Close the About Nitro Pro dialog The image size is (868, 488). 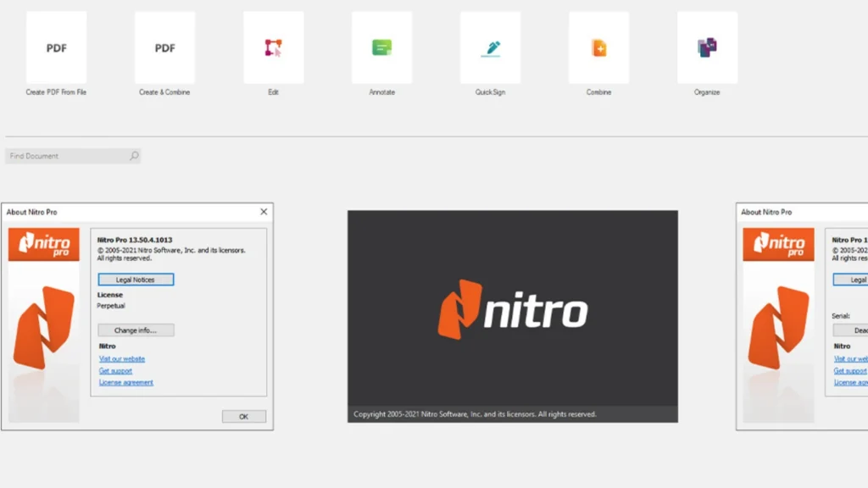(263, 211)
